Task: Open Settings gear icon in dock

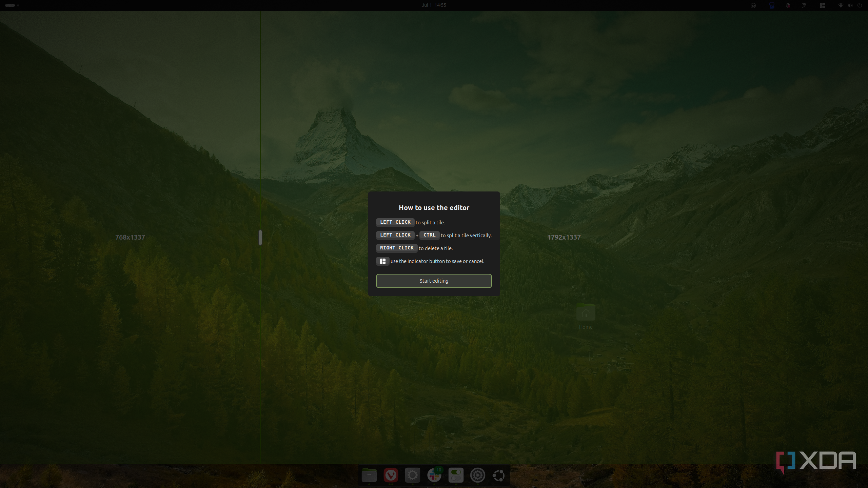Action: [413, 475]
